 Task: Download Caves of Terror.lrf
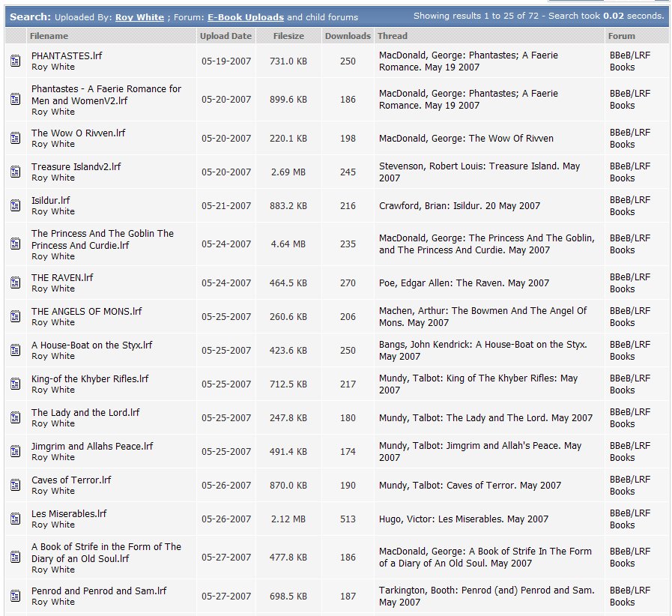[x=71, y=480]
